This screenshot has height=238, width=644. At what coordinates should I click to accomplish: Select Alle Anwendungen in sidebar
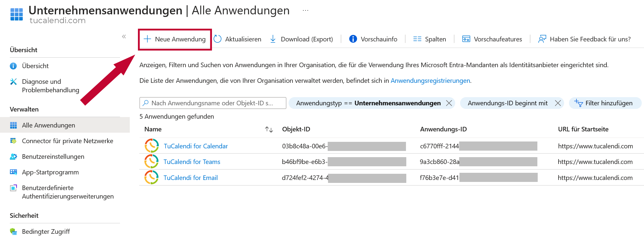point(65,125)
